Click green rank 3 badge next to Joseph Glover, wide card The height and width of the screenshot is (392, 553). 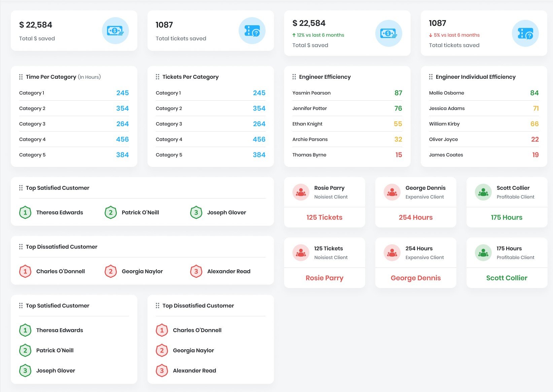pos(196,212)
